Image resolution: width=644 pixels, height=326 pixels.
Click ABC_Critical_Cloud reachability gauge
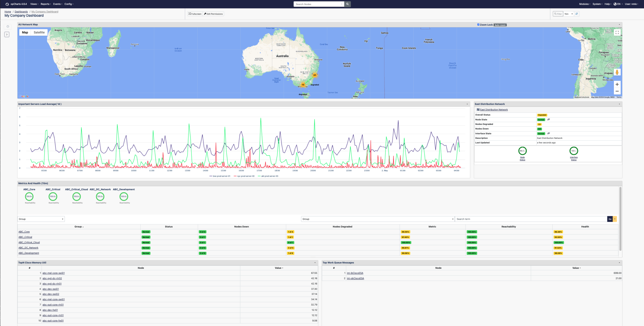click(76, 196)
